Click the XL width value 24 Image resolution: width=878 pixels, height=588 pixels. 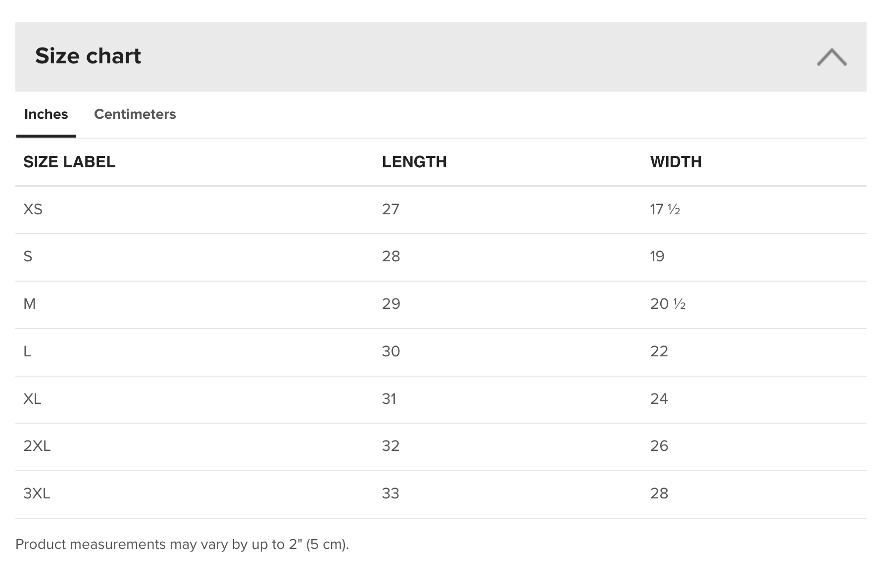pos(659,399)
